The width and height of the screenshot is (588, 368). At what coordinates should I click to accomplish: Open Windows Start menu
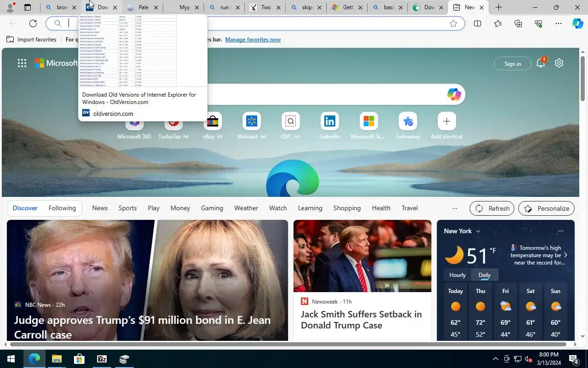point(11,359)
